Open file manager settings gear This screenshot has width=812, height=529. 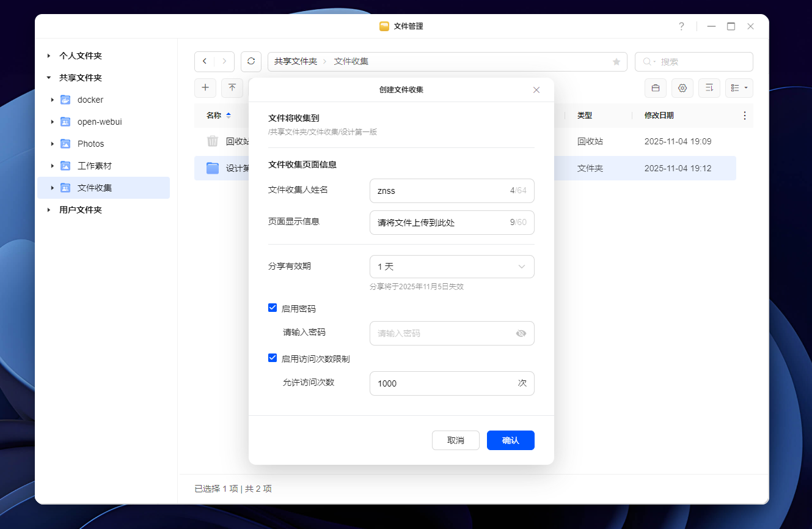point(682,88)
